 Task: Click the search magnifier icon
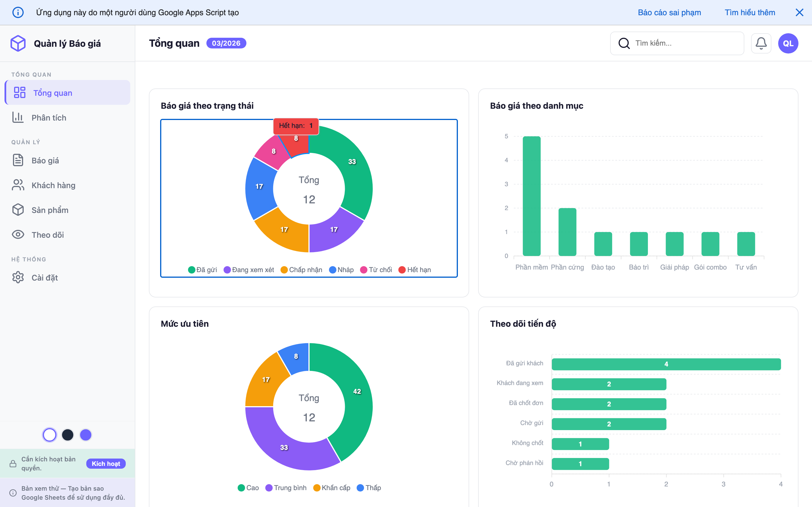click(624, 43)
